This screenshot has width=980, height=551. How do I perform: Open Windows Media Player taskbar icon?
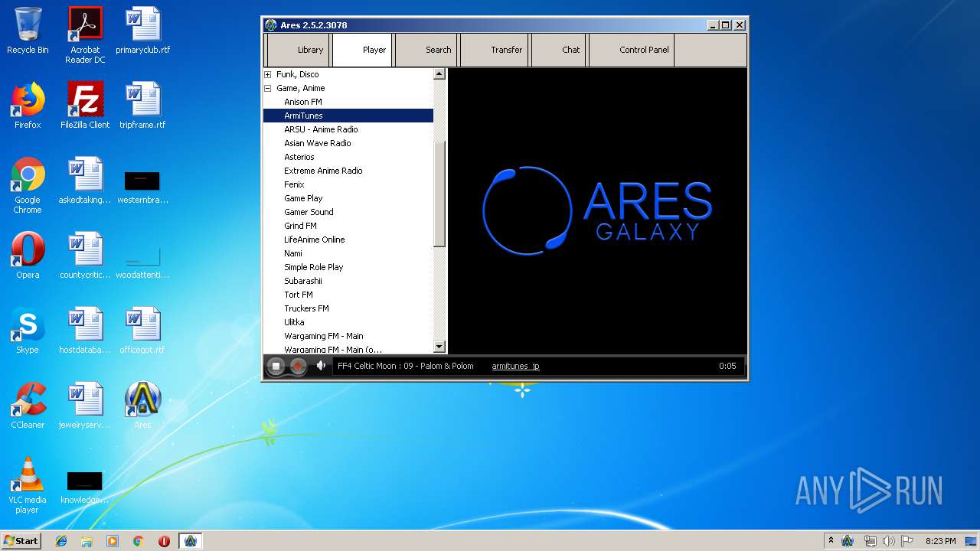pos(113,540)
